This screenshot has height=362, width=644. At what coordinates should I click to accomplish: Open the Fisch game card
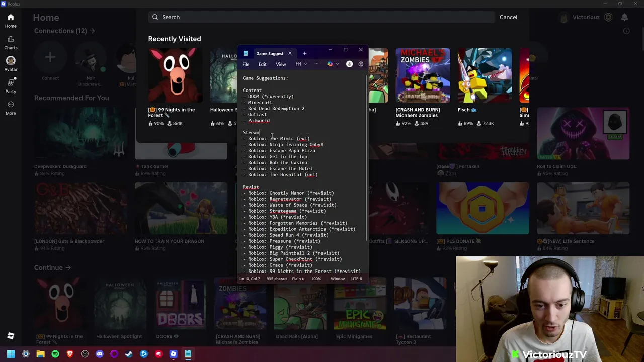coord(485,87)
